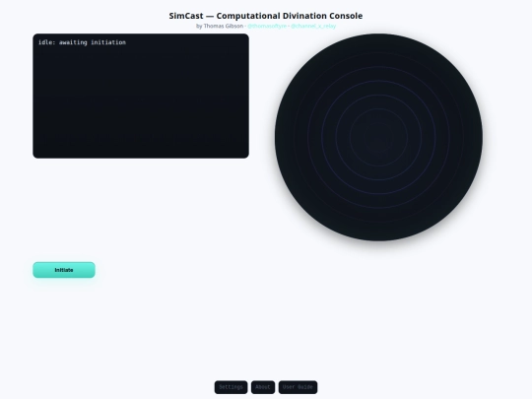Follow the @thomasoftyre link

[267, 26]
